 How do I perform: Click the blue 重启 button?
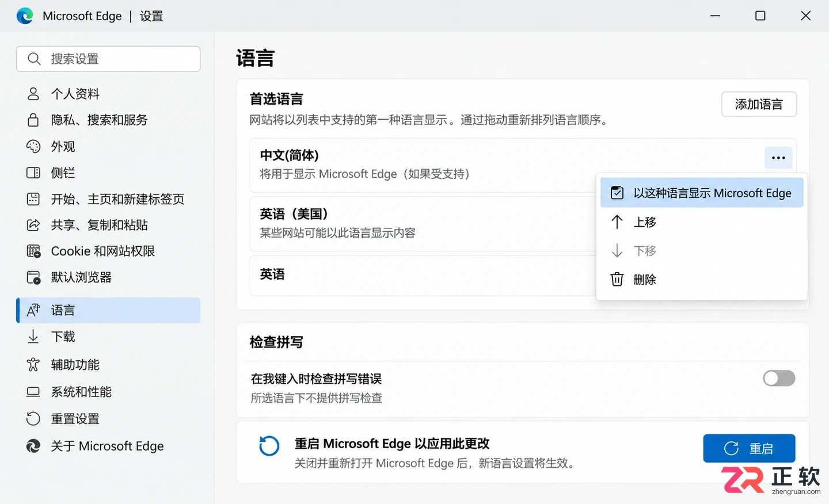click(x=749, y=448)
